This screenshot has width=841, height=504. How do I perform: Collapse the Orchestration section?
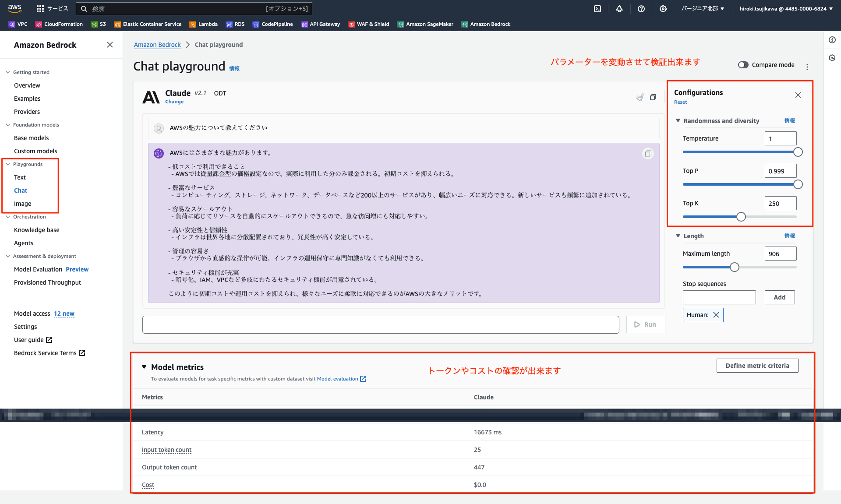[8, 217]
